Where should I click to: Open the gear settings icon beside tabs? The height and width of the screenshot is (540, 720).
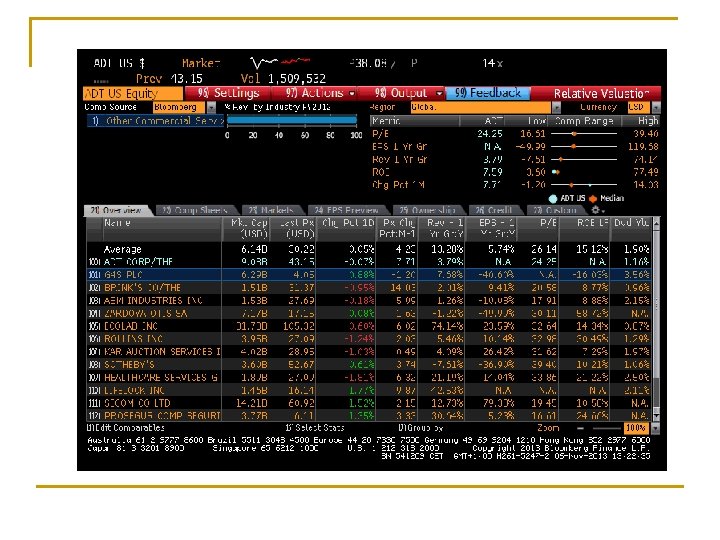click(x=596, y=210)
